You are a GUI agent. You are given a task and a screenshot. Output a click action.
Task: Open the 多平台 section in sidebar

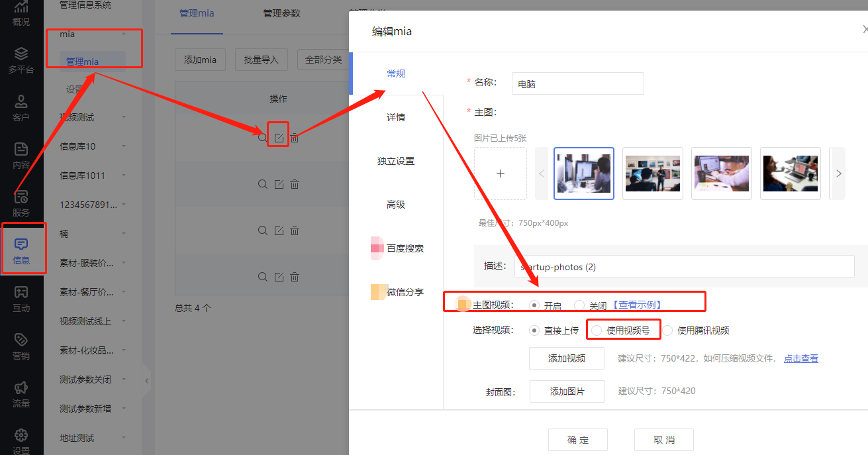pyautogui.click(x=21, y=60)
